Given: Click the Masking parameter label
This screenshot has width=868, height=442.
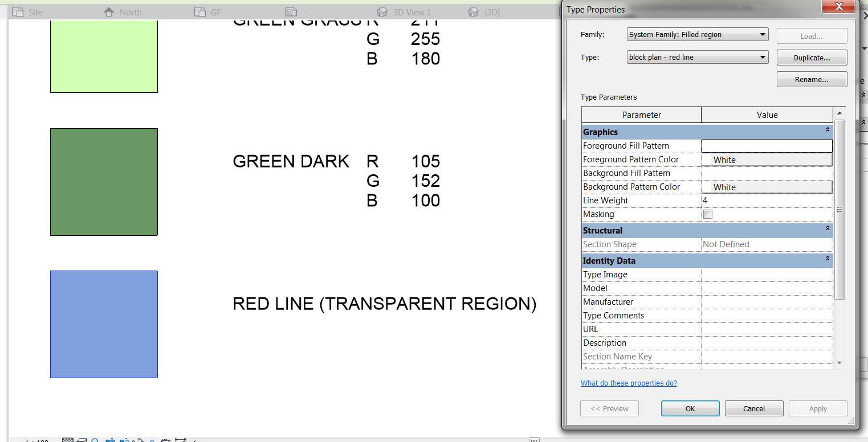Looking at the screenshot, I should [x=598, y=214].
